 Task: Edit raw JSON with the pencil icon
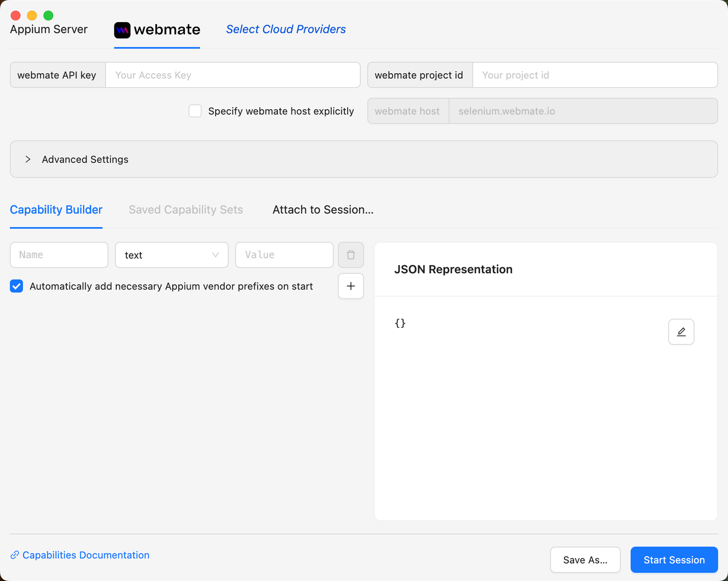681,332
